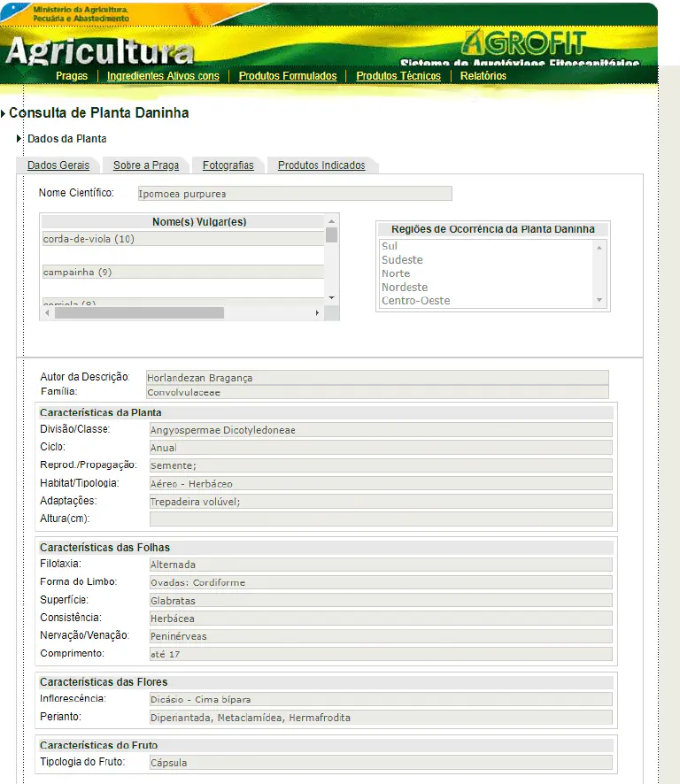This screenshot has width=680, height=784.
Task: Open the Relatórios menu
Action: [x=483, y=76]
